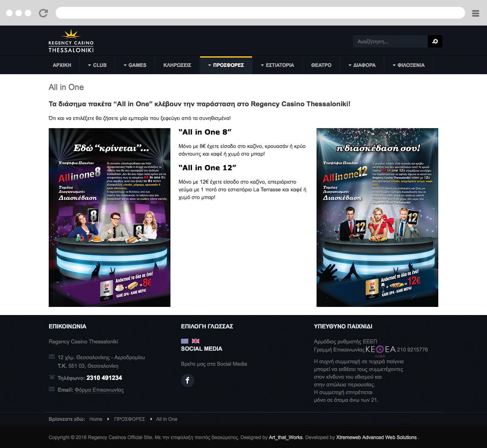Open Xtremeweb Advanced Web Solutions link
Viewport: 487px width, 448px height.
click(x=377, y=437)
